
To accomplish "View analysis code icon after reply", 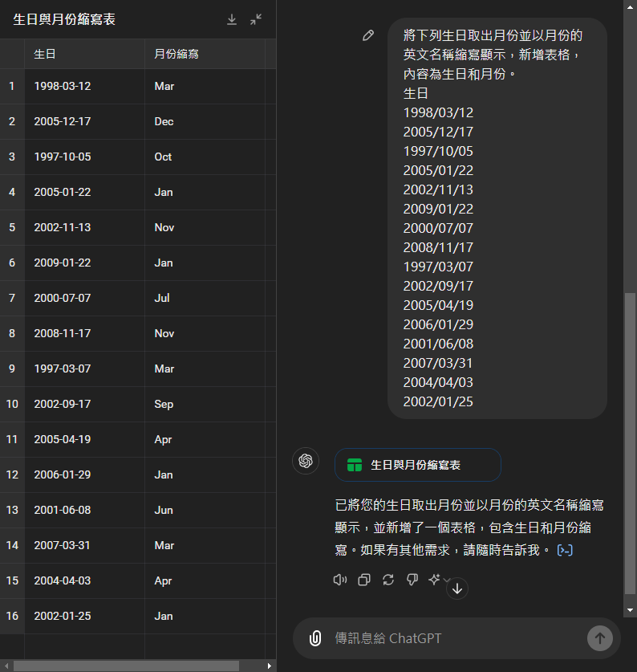I will coord(565,550).
